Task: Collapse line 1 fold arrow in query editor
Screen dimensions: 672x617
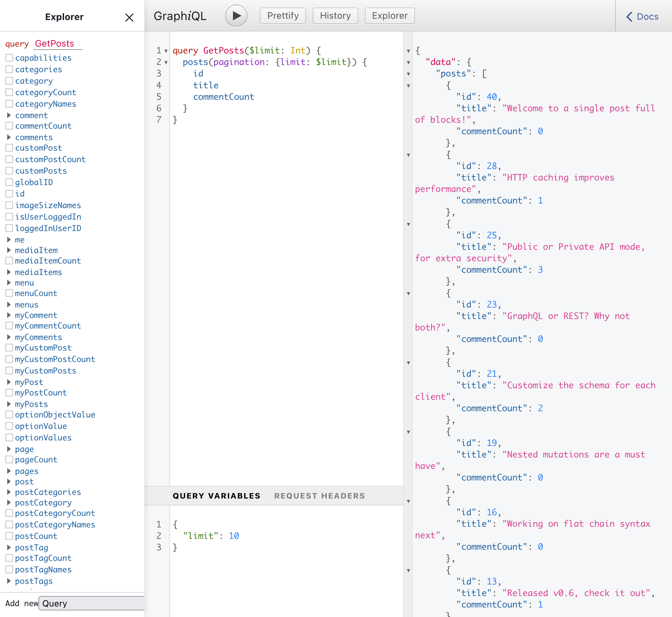Action: [166, 51]
